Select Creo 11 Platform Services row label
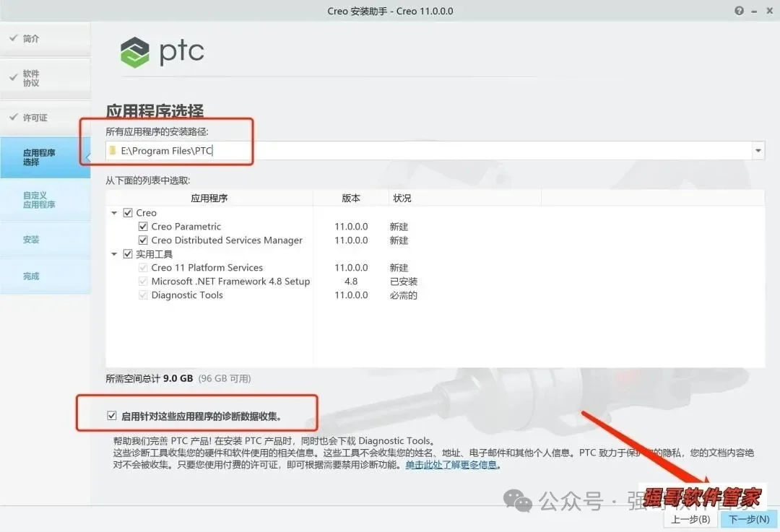 point(207,268)
